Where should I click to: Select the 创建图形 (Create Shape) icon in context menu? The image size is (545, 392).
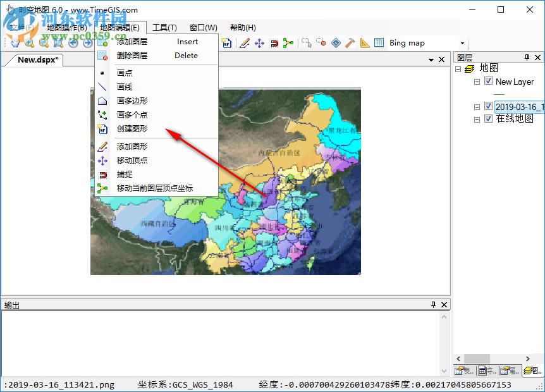[102, 129]
